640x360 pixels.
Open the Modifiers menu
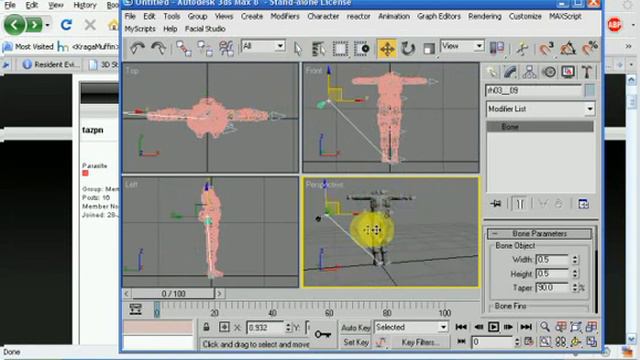(x=285, y=16)
